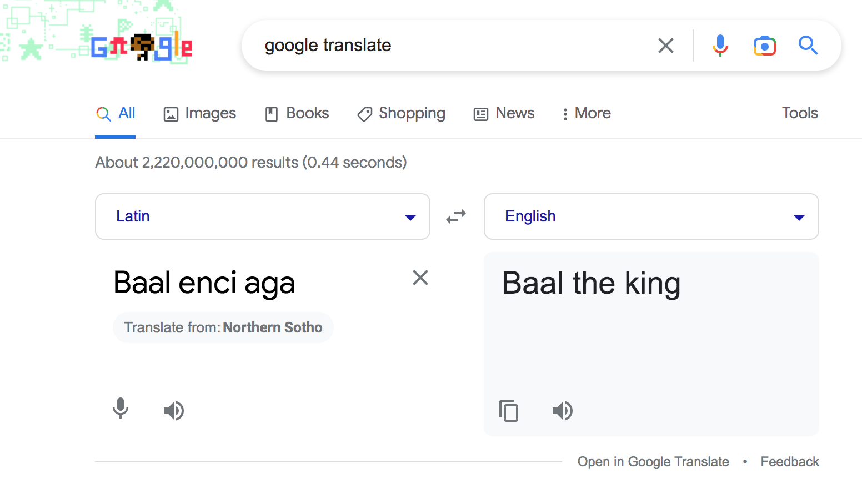862x504 pixels.
Task: Open Google Lens via the camera icon
Action: [765, 46]
